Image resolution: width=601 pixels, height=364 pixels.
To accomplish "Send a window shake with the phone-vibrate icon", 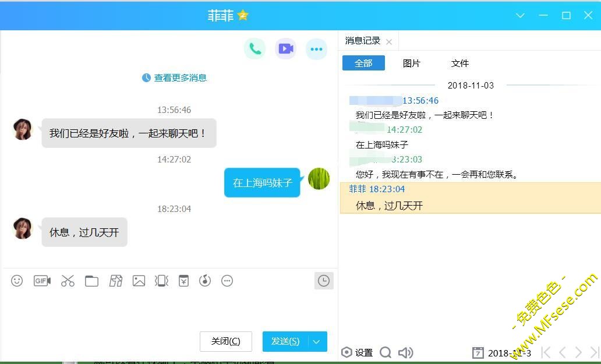I will (x=161, y=281).
